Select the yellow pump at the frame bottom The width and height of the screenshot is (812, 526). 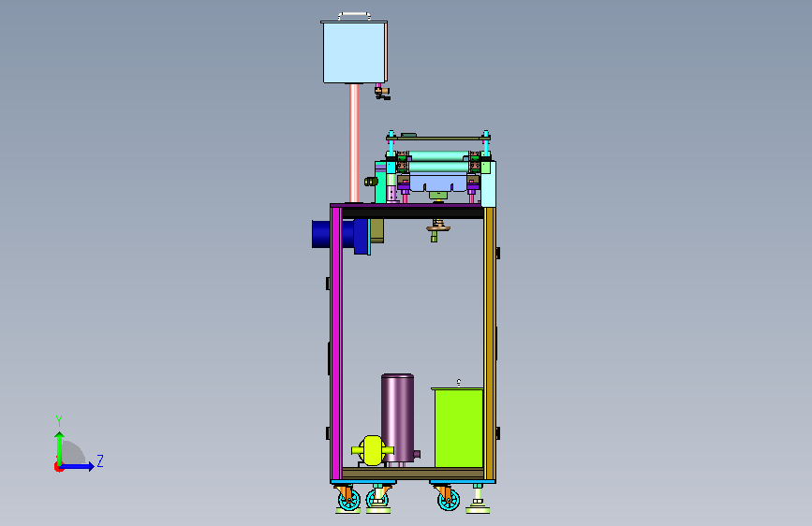coord(373,450)
